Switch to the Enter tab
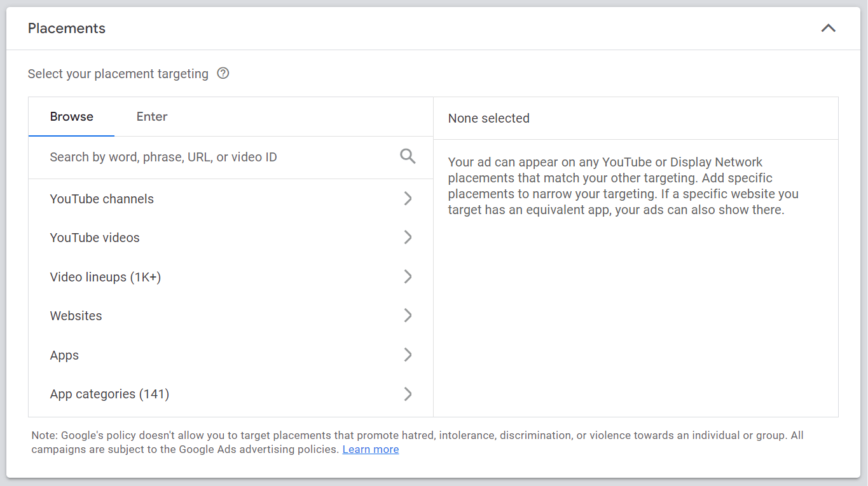The width and height of the screenshot is (868, 486). 151,116
